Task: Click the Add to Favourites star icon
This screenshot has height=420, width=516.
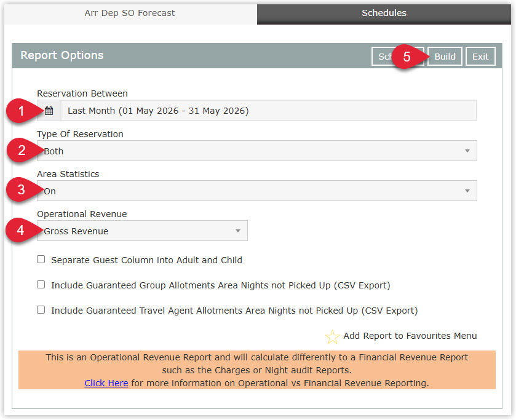Action: coord(332,337)
